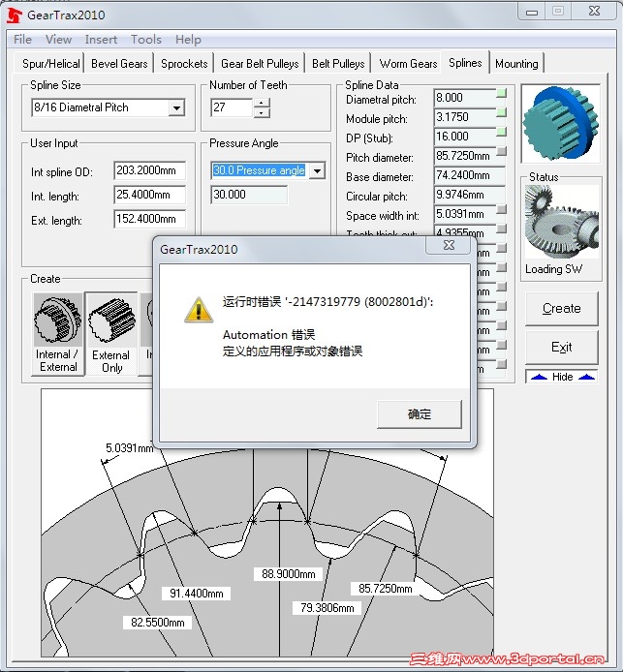Click the Int. length input field
Screen dimensions: 623x672
149,195
